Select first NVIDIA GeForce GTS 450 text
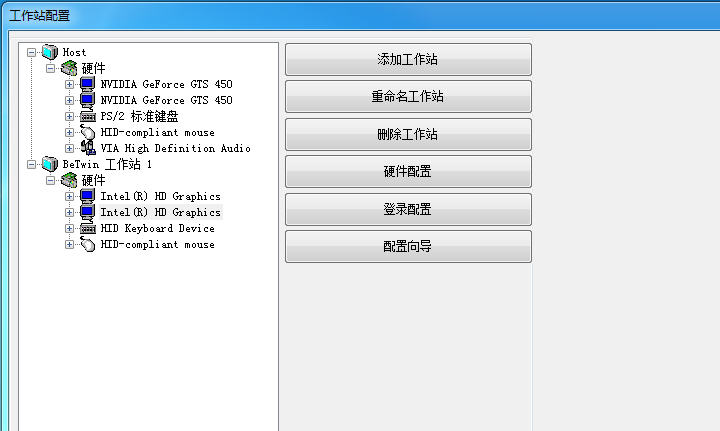This screenshot has width=720, height=431. [166, 84]
